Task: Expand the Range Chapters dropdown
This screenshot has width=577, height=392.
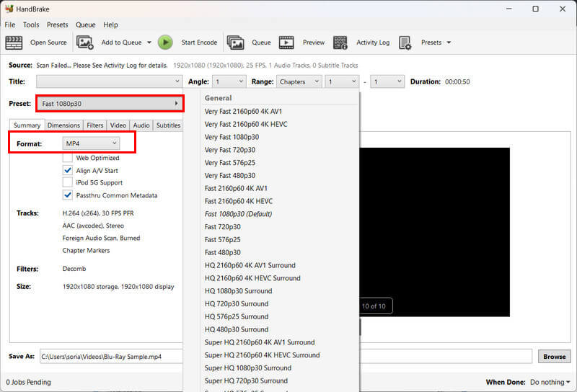Action: point(299,82)
